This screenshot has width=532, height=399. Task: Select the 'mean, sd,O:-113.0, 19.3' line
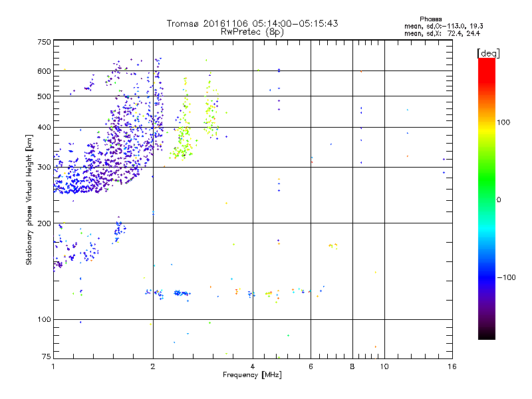coord(444,26)
